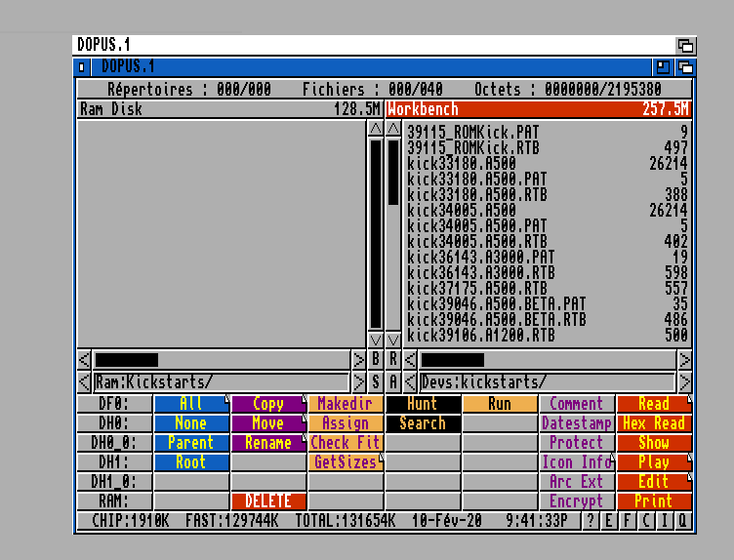Click the Play button
Viewport: 734px width, 560px height.
(x=654, y=462)
